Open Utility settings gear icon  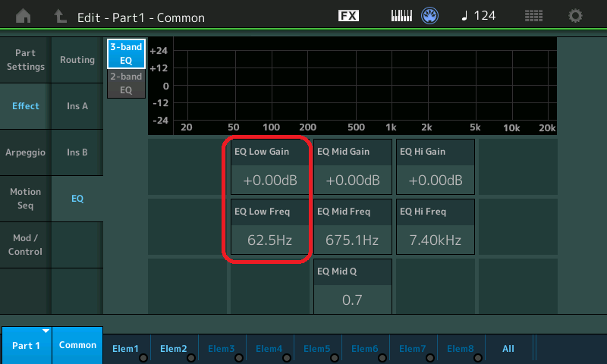pyautogui.click(x=575, y=16)
